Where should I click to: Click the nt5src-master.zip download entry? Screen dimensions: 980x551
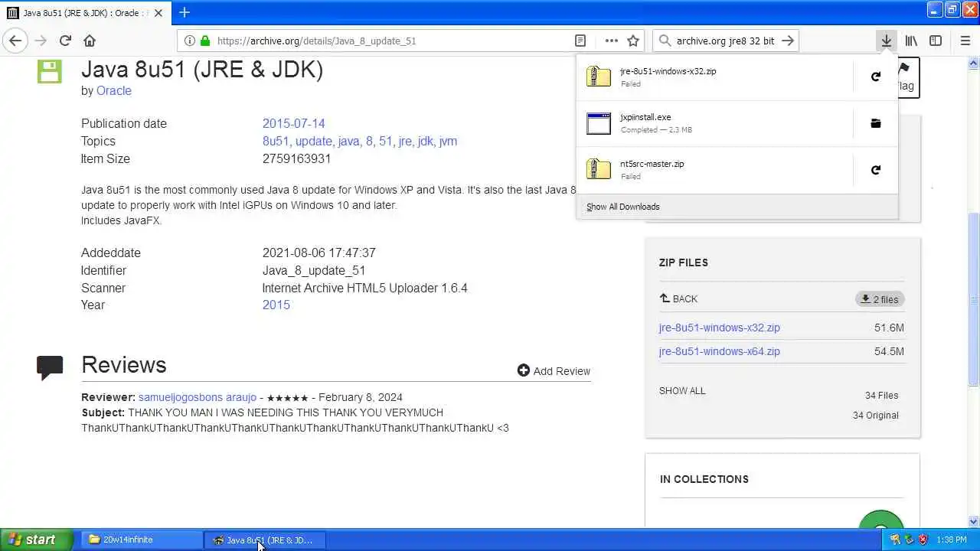(x=714, y=170)
